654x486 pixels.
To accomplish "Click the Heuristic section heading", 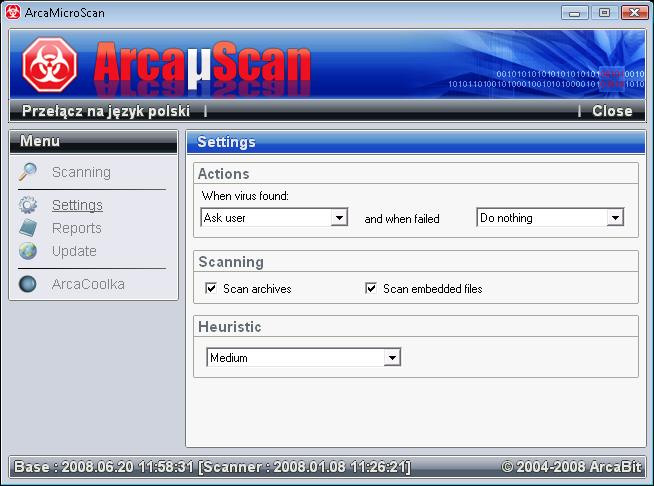I will (x=230, y=327).
